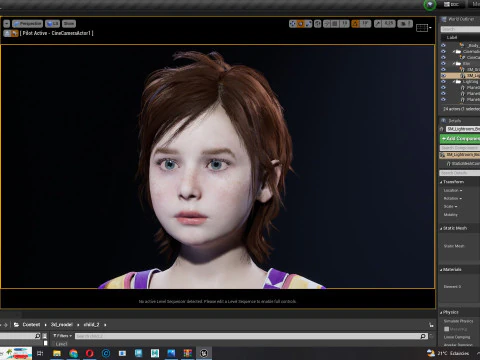Image resolution: width=480 pixels, height=360 pixels.
Task: Click the World Outliner search field
Action: (460, 29)
